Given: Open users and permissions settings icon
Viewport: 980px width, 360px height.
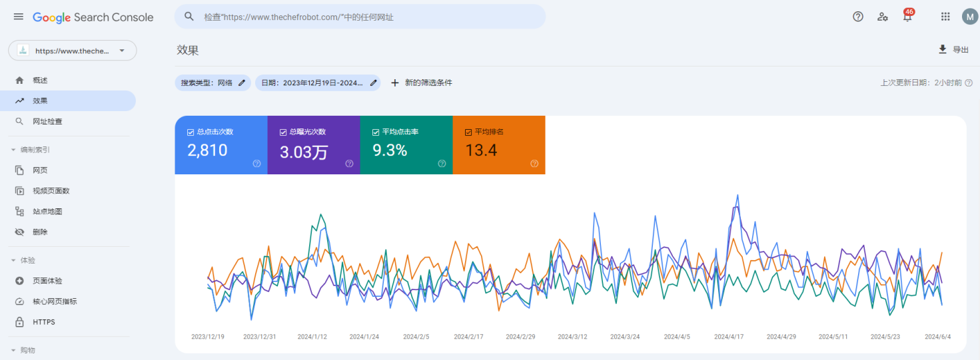Looking at the screenshot, I should (x=883, y=17).
